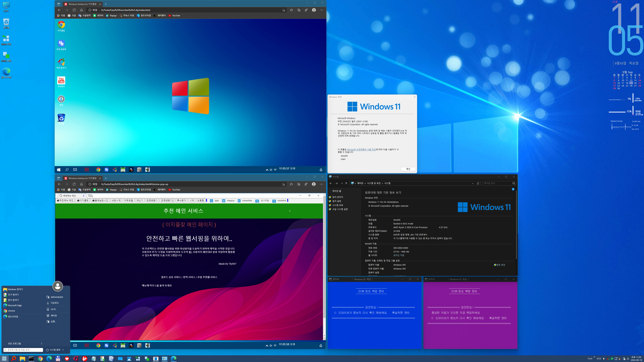The image size is (644, 362).
Task: Open 리포 탐색기 icon in top browser page
Action: pyautogui.click(x=61, y=64)
